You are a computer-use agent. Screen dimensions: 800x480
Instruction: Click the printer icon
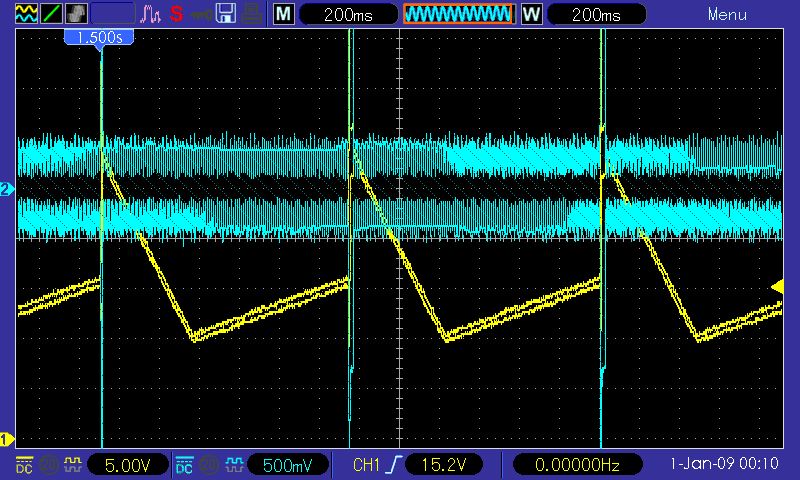[x=254, y=14]
